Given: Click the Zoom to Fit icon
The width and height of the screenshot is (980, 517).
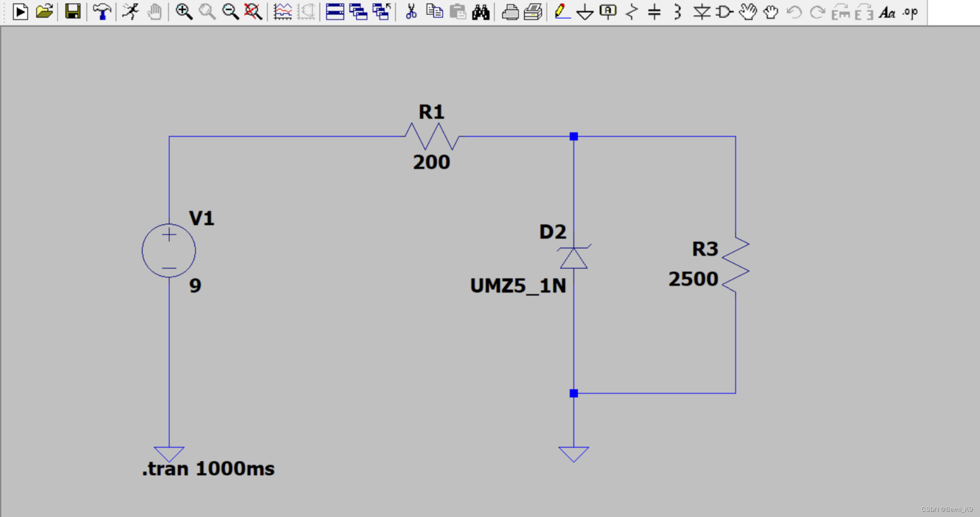Looking at the screenshot, I should pyautogui.click(x=253, y=11).
